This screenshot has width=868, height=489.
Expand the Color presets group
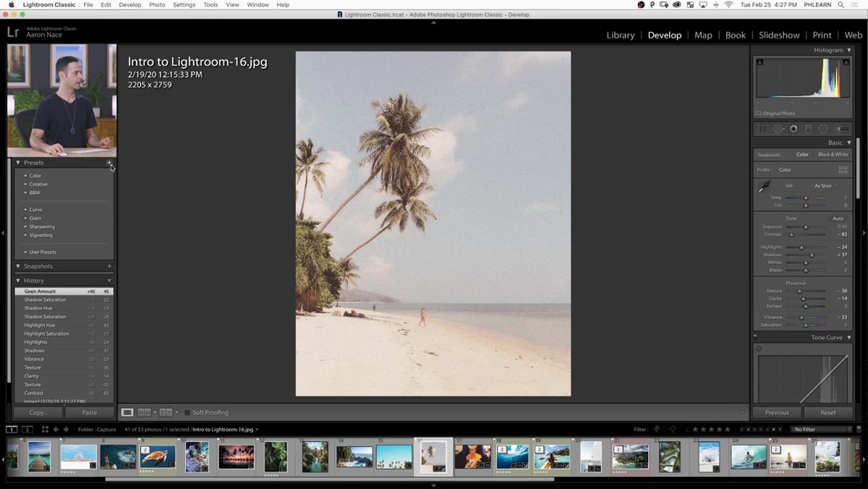click(25, 176)
